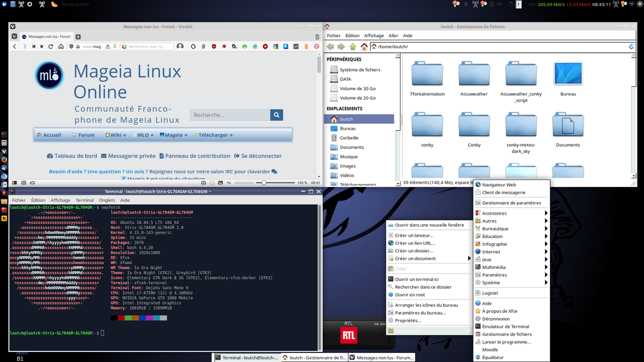Viewport: 644px width, 362px height.
Task: Toggle tab tiling in Vivaldi status bar
Action: pos(23,183)
